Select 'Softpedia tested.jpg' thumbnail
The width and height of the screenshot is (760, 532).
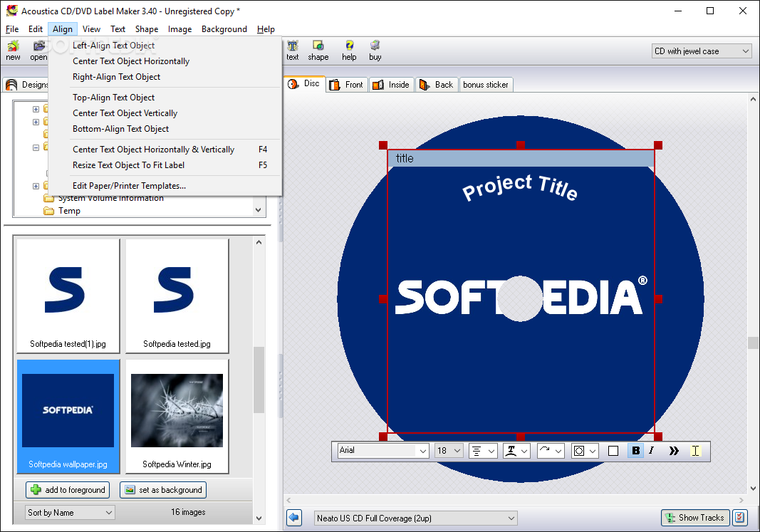pos(177,296)
